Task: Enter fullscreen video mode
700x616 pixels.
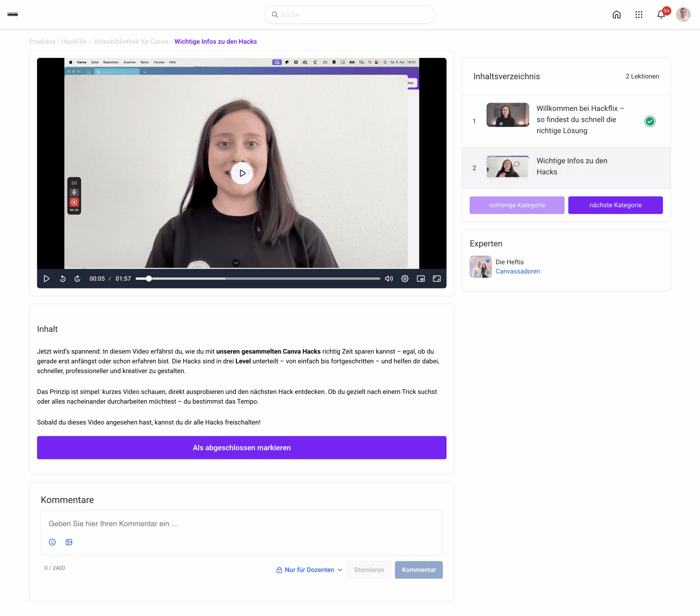Action: point(436,279)
